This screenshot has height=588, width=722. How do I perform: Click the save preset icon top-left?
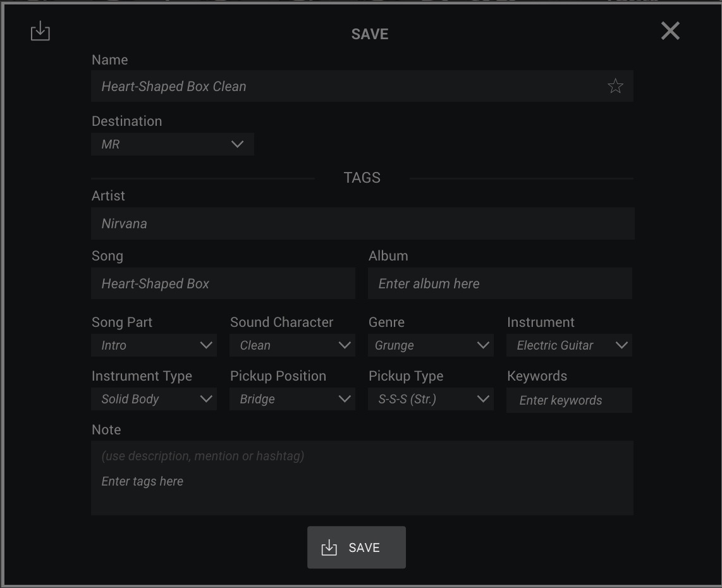pyautogui.click(x=40, y=31)
